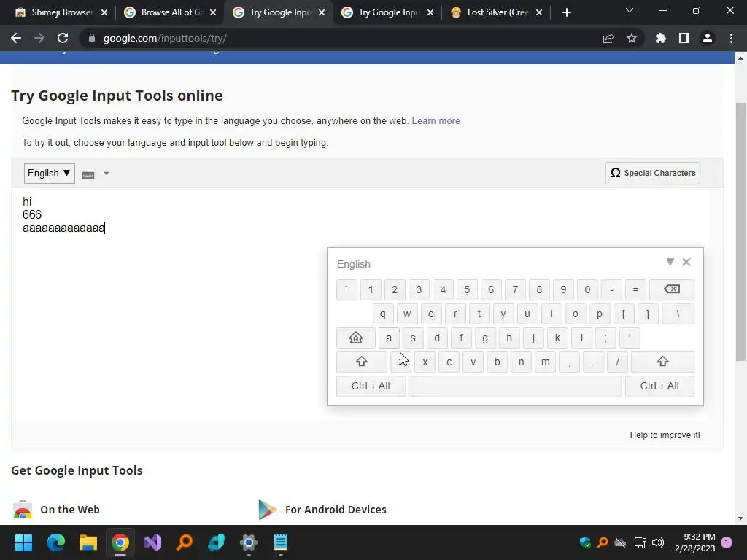Click the caps lock key icon
Image resolution: width=747 pixels, height=560 pixels.
click(356, 338)
